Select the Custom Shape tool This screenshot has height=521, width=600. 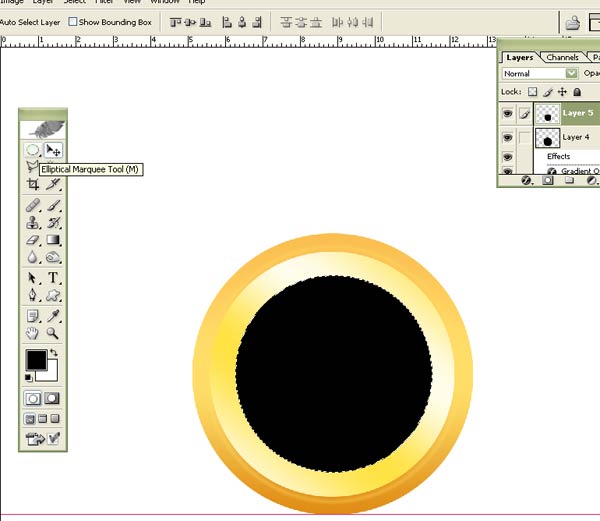pyautogui.click(x=53, y=295)
